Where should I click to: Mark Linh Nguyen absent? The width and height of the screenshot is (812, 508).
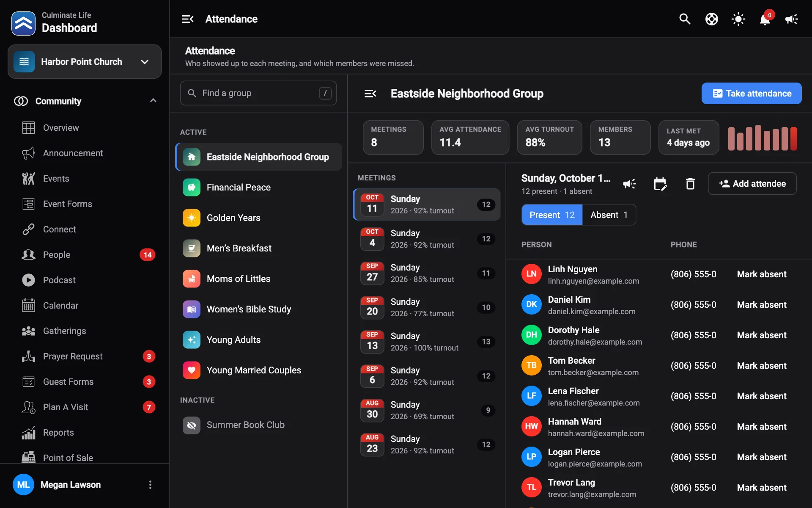762,274
